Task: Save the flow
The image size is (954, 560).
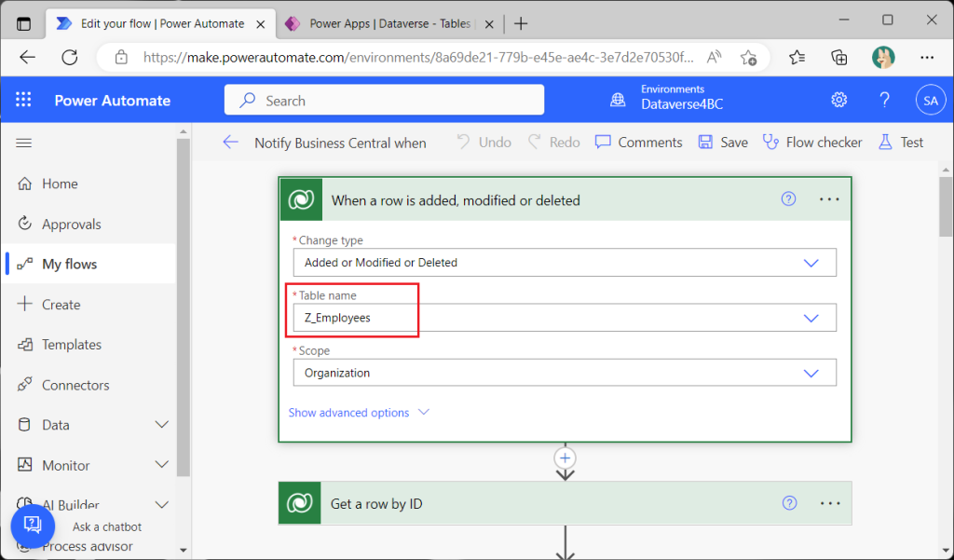Action: [x=723, y=143]
